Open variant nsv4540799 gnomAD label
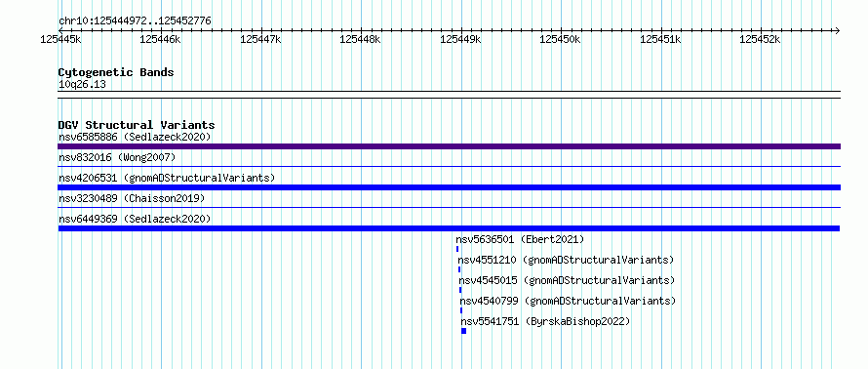This screenshot has height=369, width=868. pyautogui.click(x=568, y=302)
